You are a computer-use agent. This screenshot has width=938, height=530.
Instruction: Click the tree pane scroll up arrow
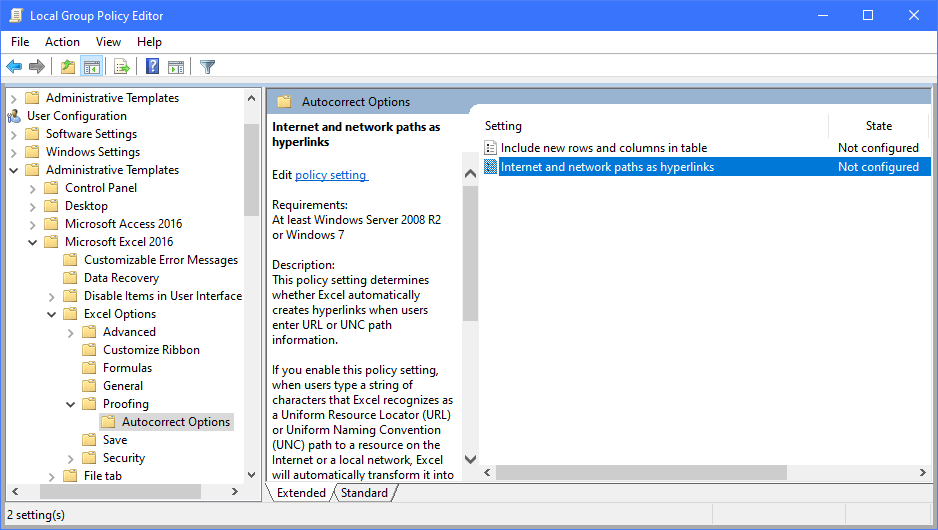coord(251,98)
